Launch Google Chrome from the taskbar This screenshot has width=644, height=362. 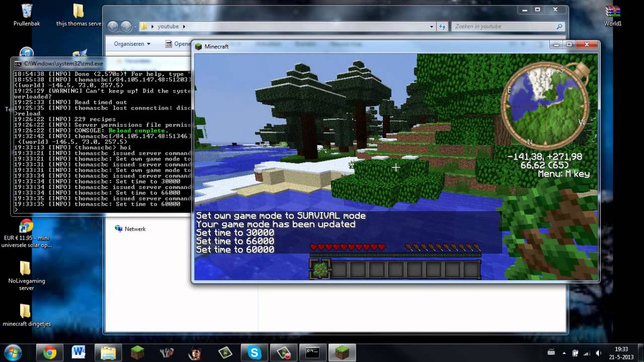(50, 352)
